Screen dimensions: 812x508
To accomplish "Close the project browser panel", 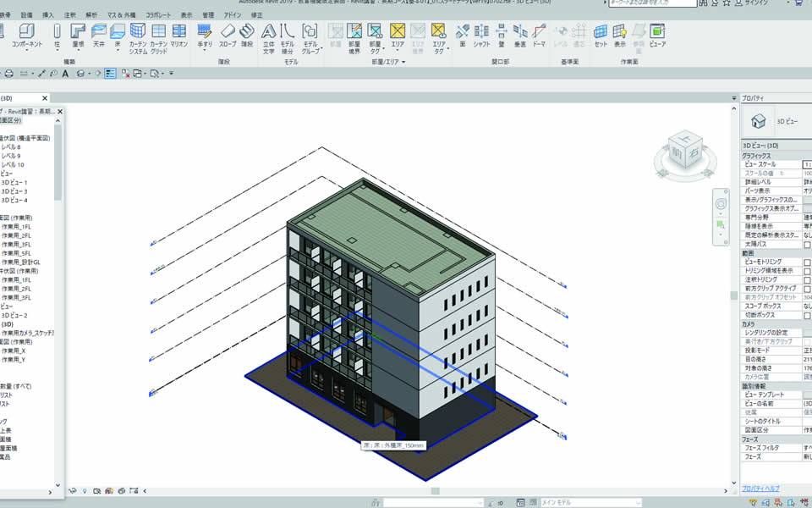I will (x=60, y=112).
